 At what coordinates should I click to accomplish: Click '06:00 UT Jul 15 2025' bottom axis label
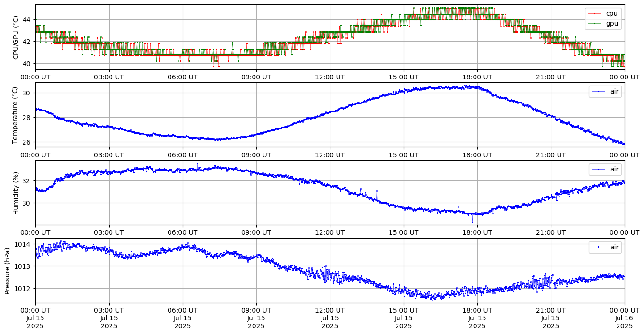click(x=183, y=318)
